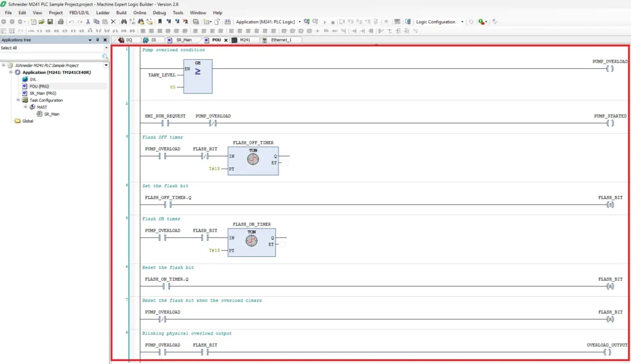631x364 pixels.
Task: Click the Open project folder icon
Action: click(x=41, y=22)
